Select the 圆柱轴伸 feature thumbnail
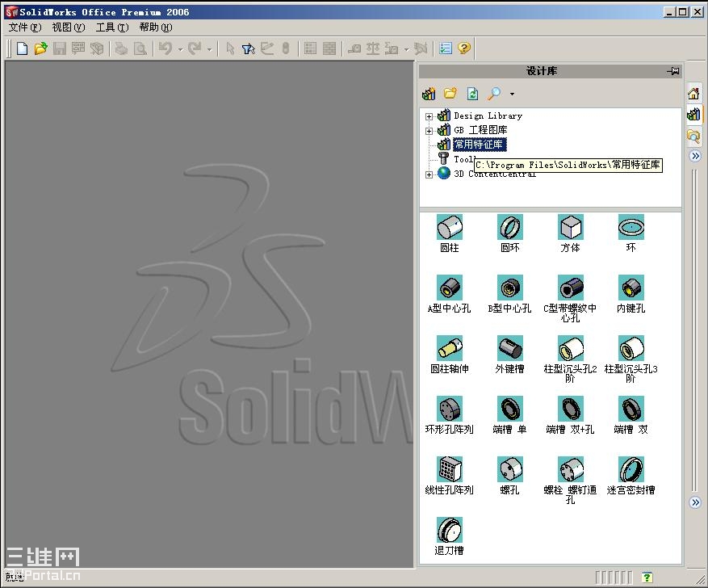The image size is (708, 588). [450, 348]
